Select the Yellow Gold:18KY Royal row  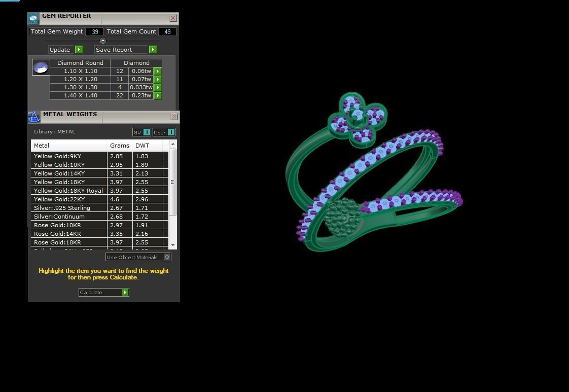tap(99, 191)
